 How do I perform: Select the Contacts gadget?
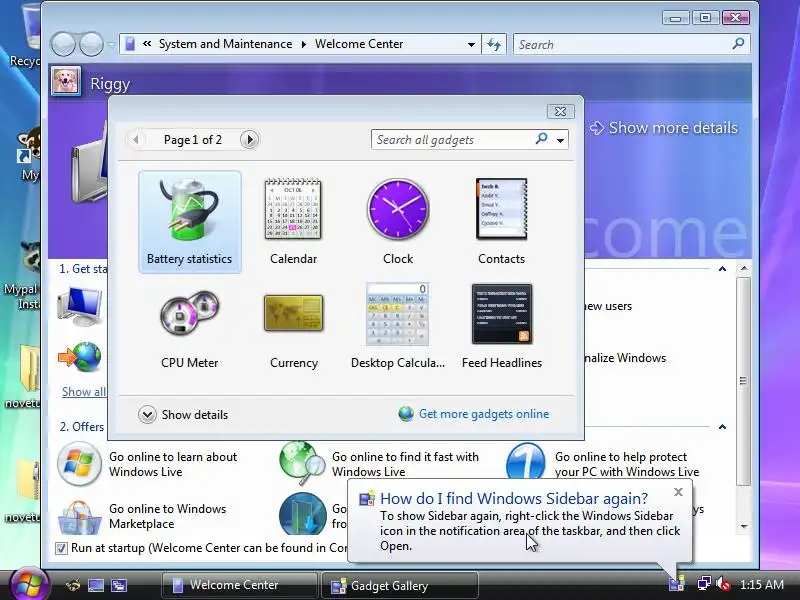click(x=501, y=222)
